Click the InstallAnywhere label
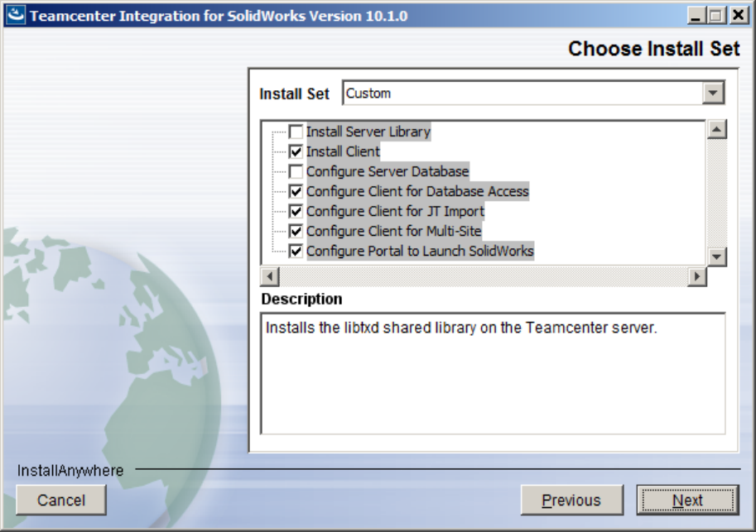 pyautogui.click(x=70, y=470)
